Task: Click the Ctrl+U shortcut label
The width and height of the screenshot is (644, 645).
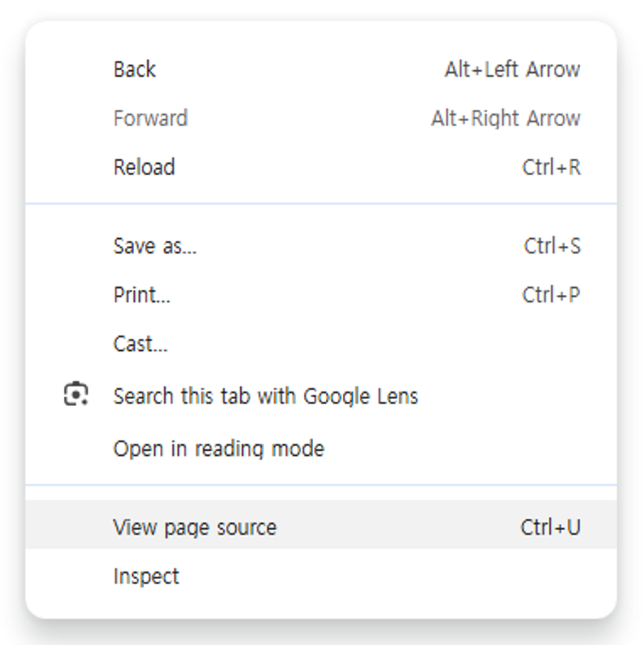Action: pos(551,526)
